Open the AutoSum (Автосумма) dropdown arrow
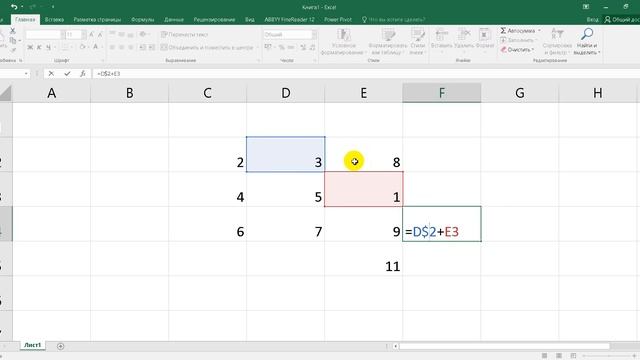Screen dimensions: 640x360 (x=539, y=31)
